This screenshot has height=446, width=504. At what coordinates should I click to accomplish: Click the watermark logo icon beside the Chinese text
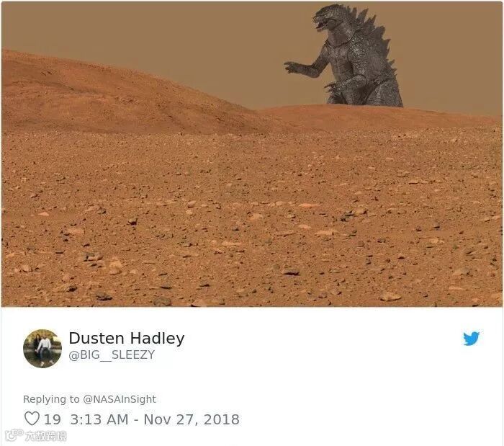pos(14,435)
